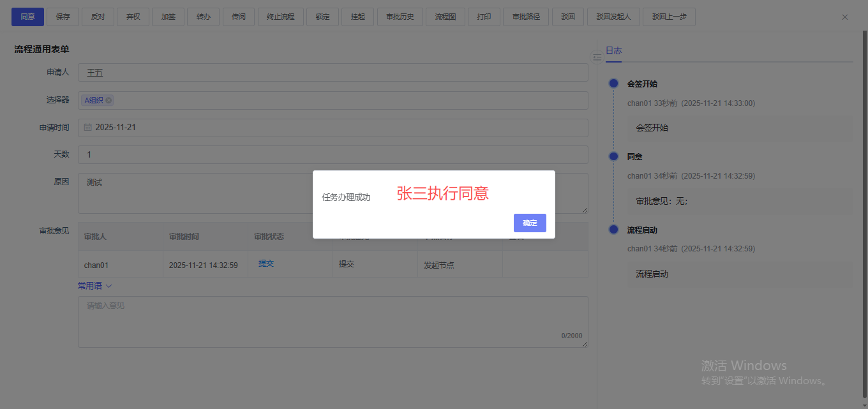Click the 提交 status link in table

pos(266,264)
